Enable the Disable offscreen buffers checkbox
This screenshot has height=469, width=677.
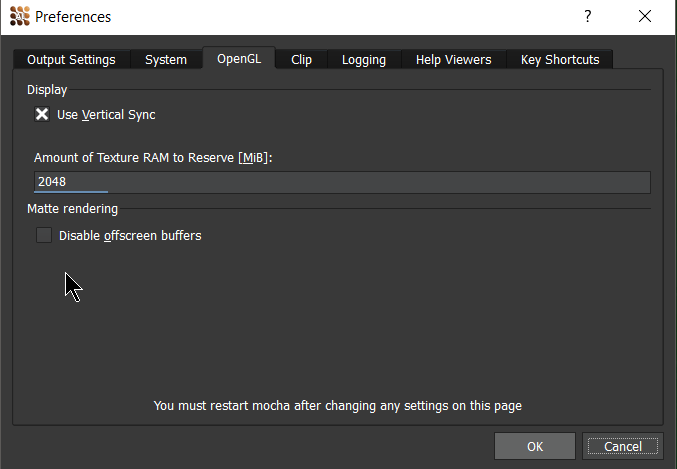coord(44,236)
